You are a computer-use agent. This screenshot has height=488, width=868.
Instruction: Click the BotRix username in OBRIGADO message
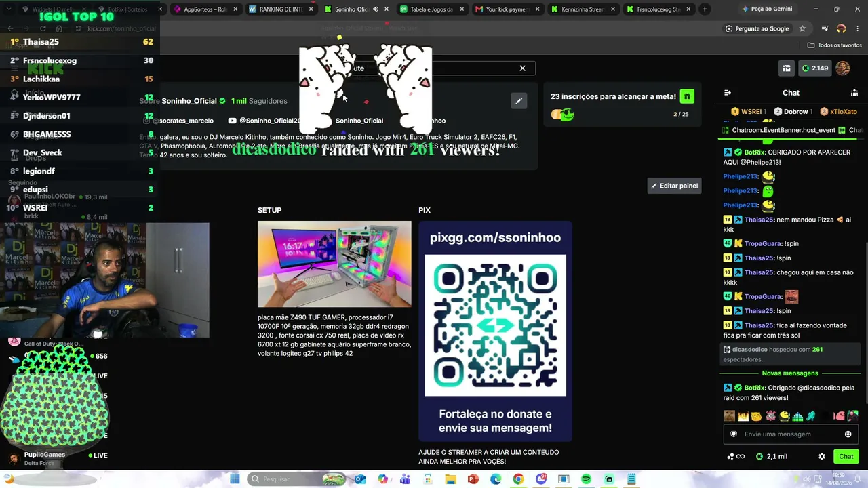[754, 152]
